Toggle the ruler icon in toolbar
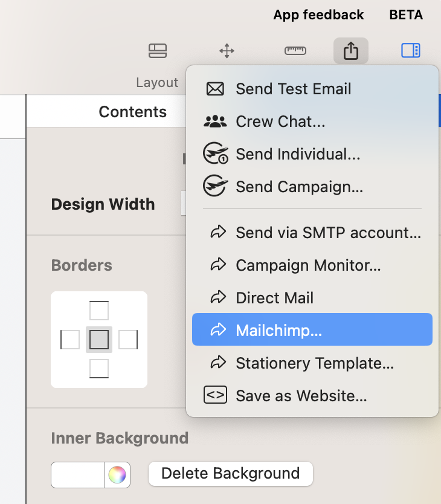The image size is (441, 504). click(295, 51)
